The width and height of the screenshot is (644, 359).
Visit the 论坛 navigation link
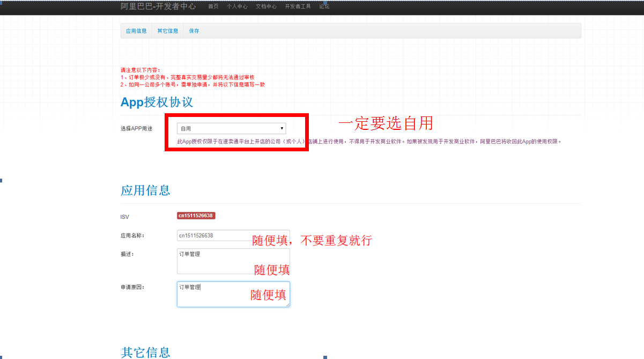pos(324,6)
